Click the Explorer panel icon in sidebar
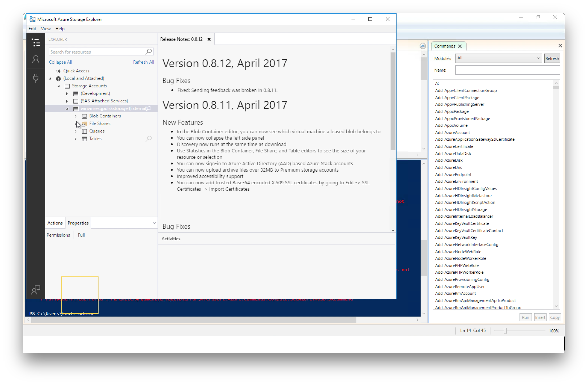This screenshot has height=385, width=588. pyautogui.click(x=36, y=42)
